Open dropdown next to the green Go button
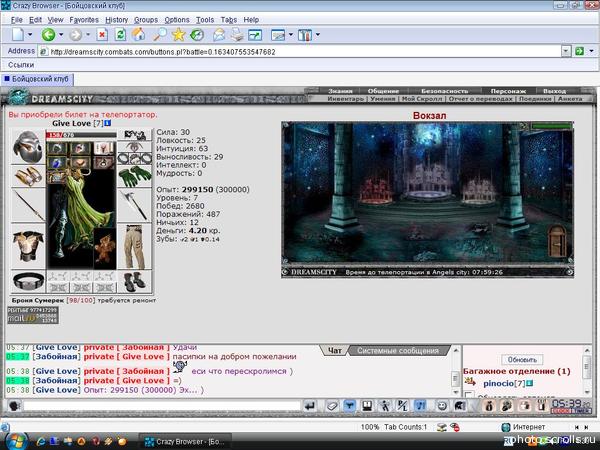The height and width of the screenshot is (450, 600). click(591, 51)
